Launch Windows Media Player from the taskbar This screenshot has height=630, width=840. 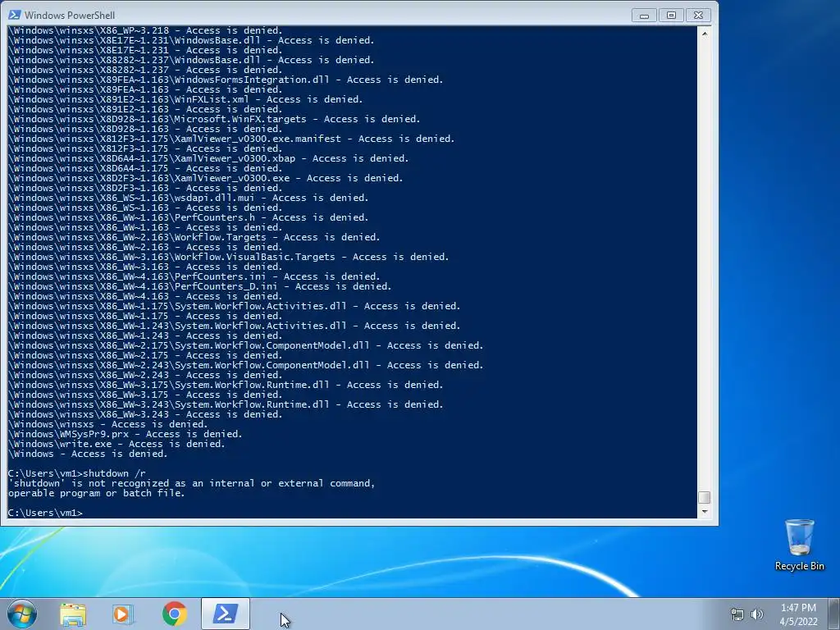123,614
